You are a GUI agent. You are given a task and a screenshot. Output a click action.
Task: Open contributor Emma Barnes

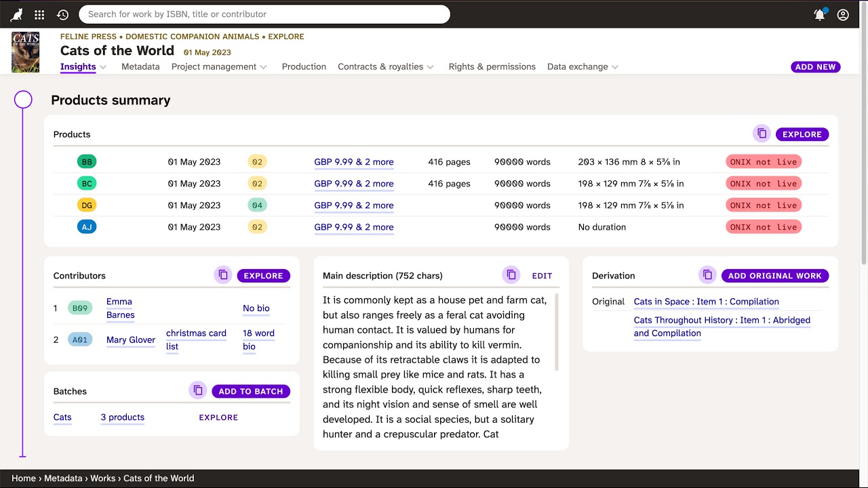(121, 308)
